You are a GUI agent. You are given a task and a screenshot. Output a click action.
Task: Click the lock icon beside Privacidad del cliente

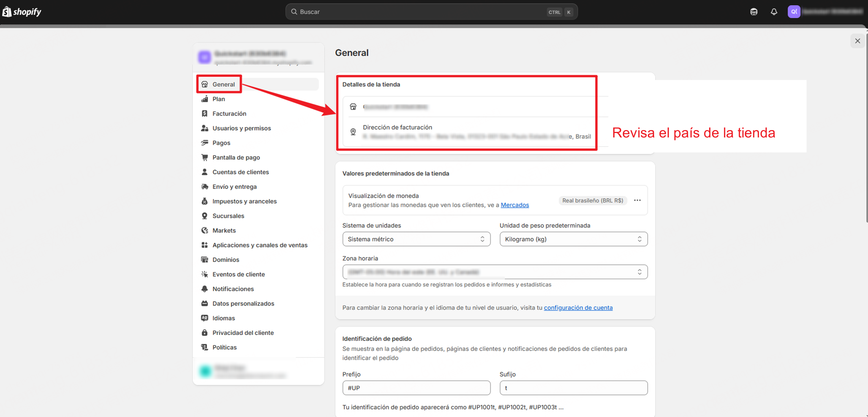(x=205, y=333)
